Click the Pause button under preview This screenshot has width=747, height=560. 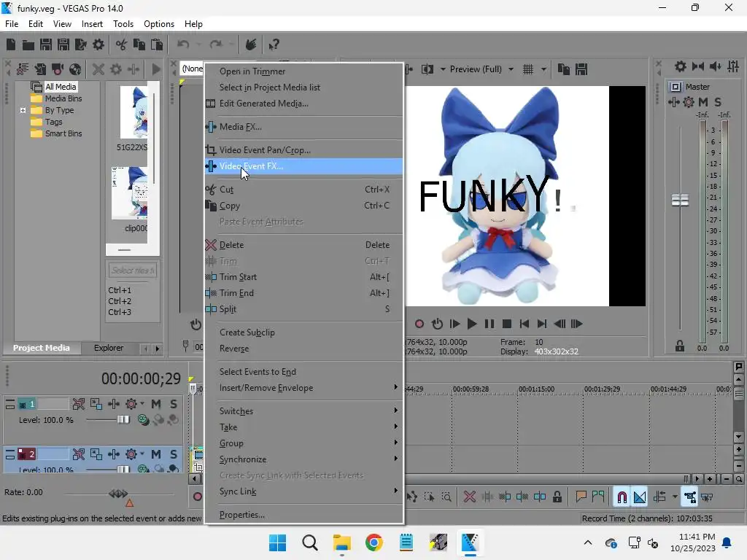pos(489,324)
